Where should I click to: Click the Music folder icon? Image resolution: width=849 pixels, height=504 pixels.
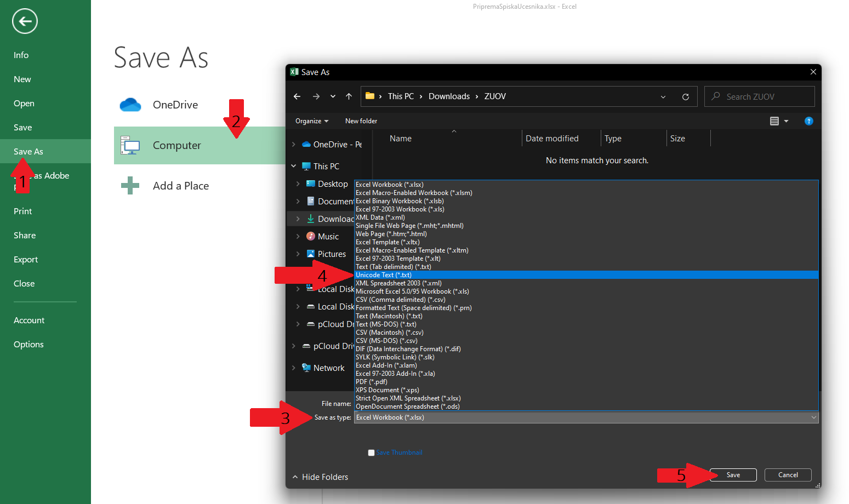311,236
